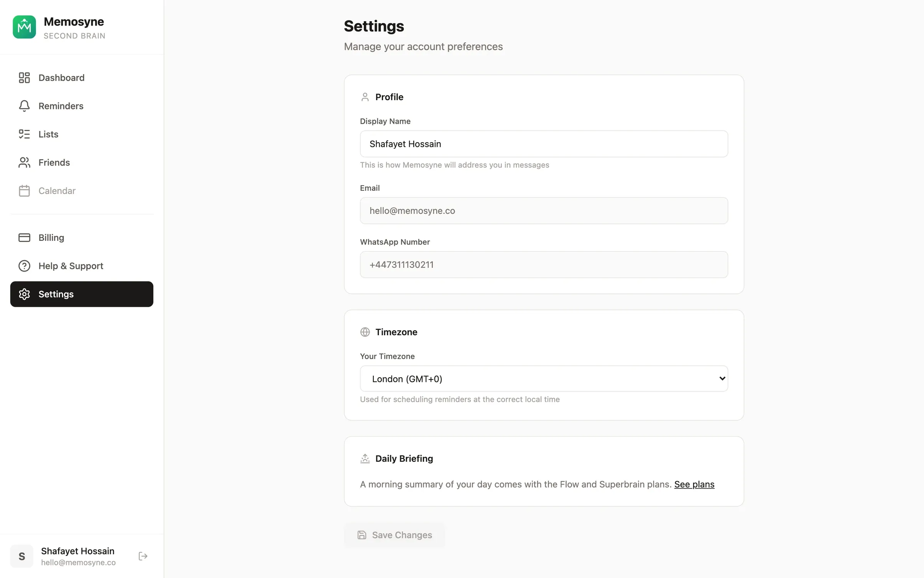This screenshot has width=924, height=578.
Task: Click the Settings gear icon
Action: (24, 294)
